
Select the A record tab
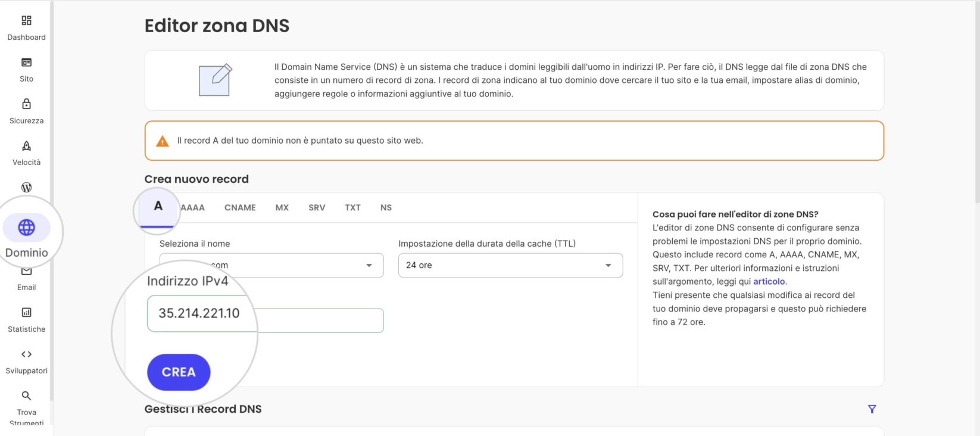(158, 207)
